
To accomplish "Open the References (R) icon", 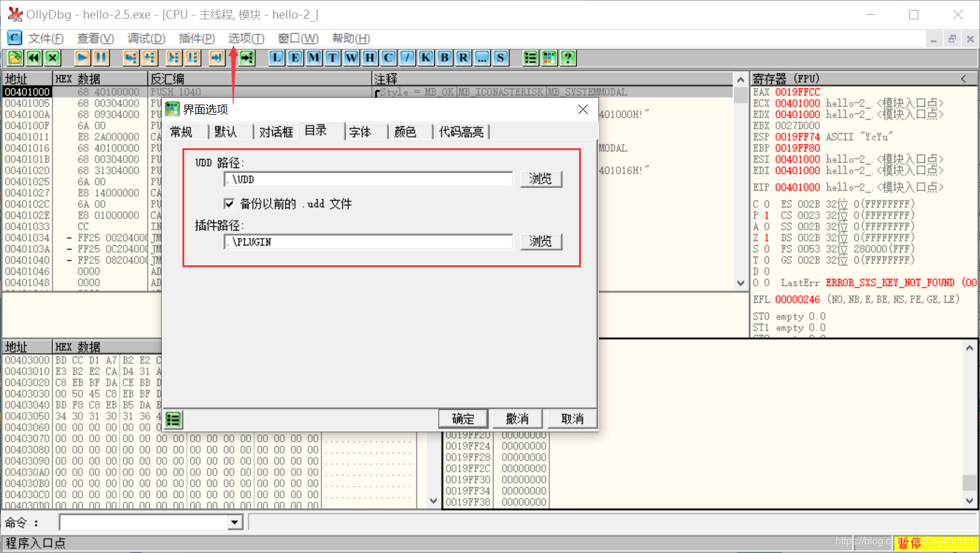I will (x=463, y=58).
